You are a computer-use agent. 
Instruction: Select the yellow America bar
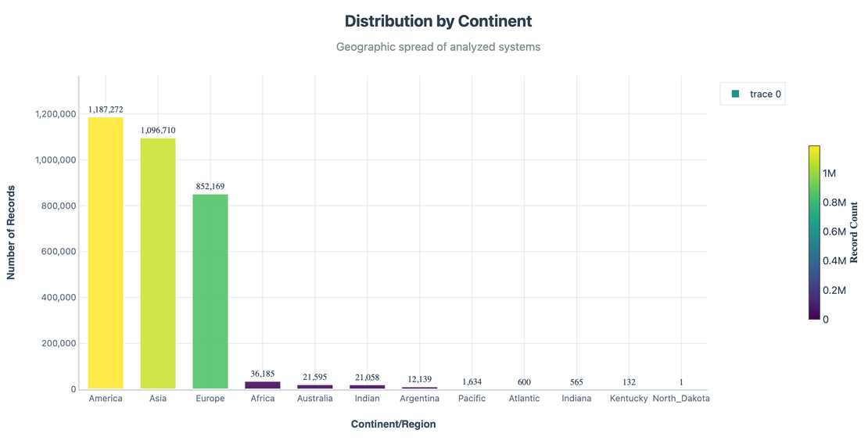click(x=106, y=253)
